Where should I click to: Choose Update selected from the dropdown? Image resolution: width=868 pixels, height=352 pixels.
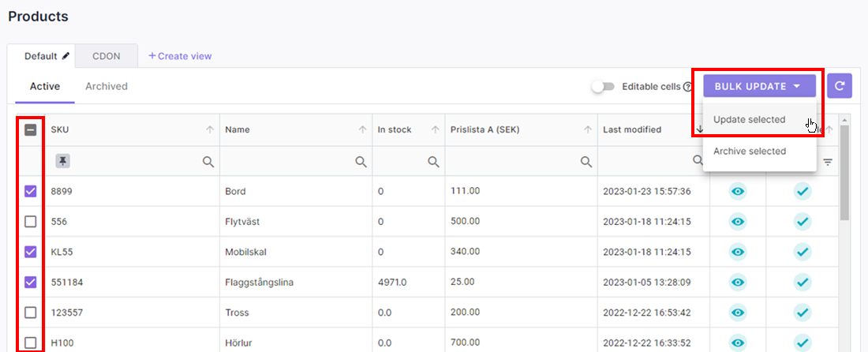point(749,120)
